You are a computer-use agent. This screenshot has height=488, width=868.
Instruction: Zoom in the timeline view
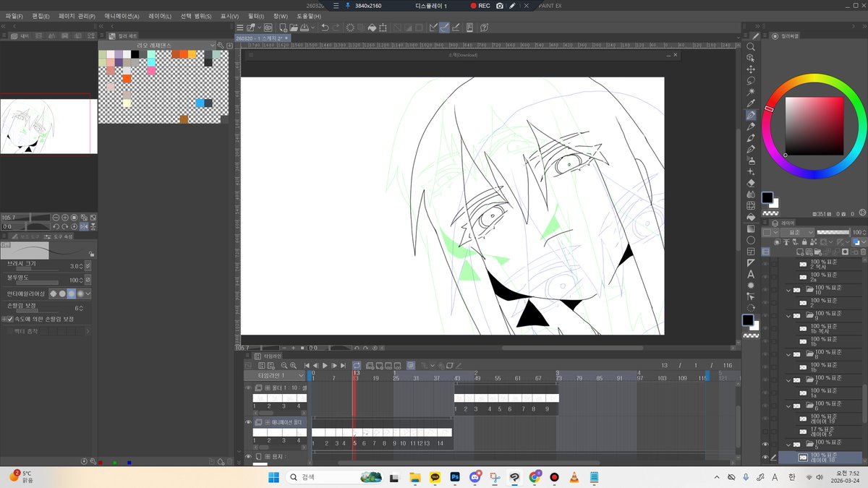(x=293, y=366)
